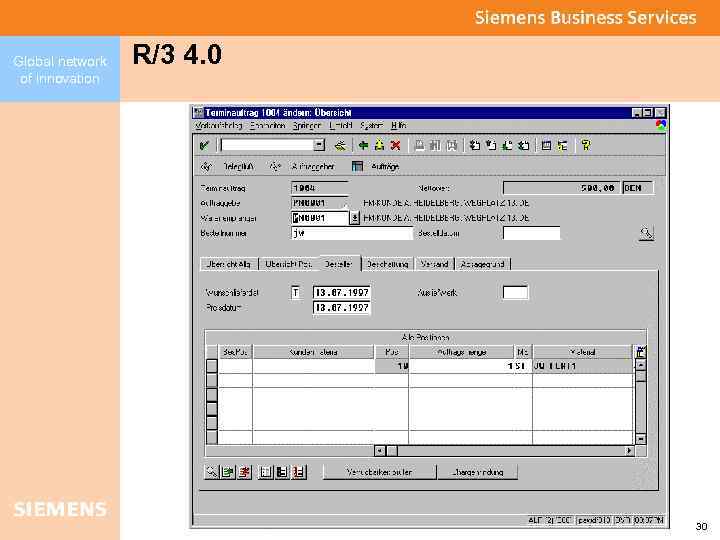Click the First page icon
The image size is (720, 540).
[475, 146]
